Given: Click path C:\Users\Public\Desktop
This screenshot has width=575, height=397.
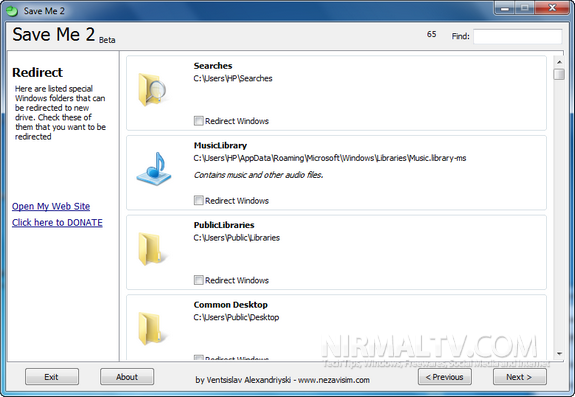Looking at the screenshot, I should 236,317.
